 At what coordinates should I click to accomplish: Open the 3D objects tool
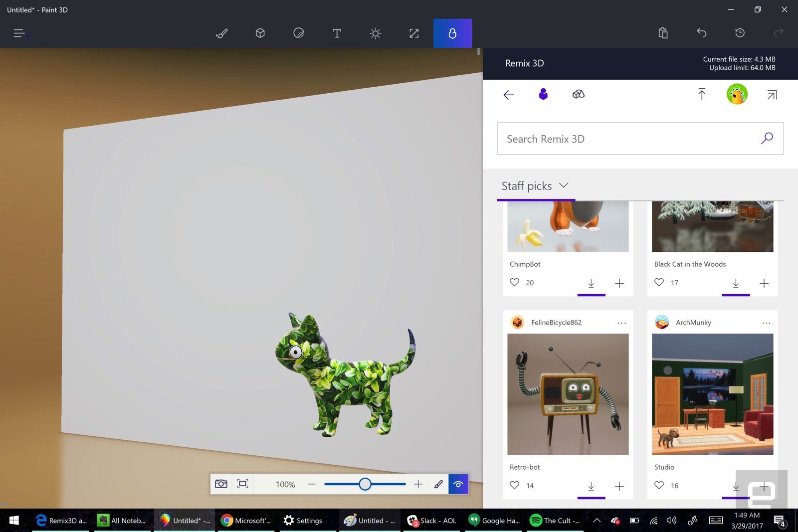[x=260, y=33]
